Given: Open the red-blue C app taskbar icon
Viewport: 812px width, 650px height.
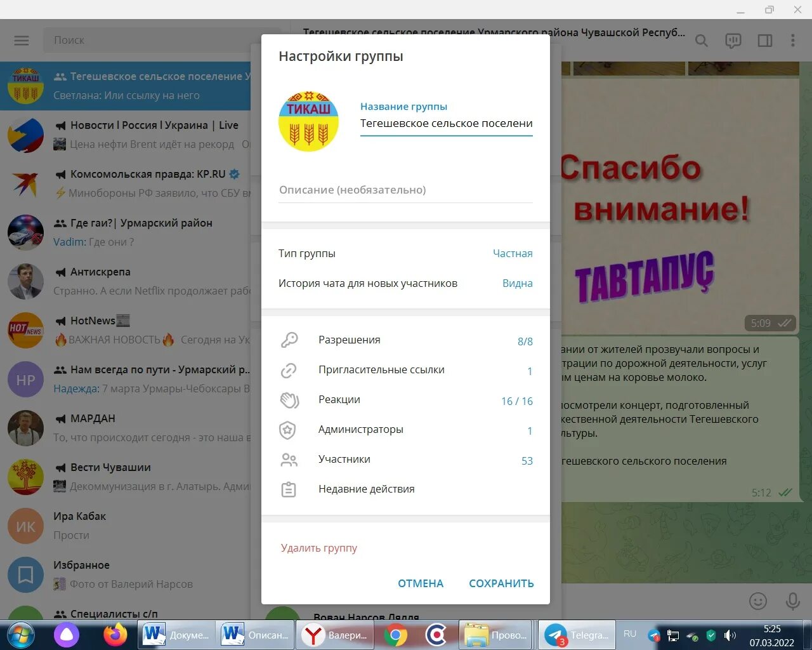Looking at the screenshot, I should tap(436, 635).
